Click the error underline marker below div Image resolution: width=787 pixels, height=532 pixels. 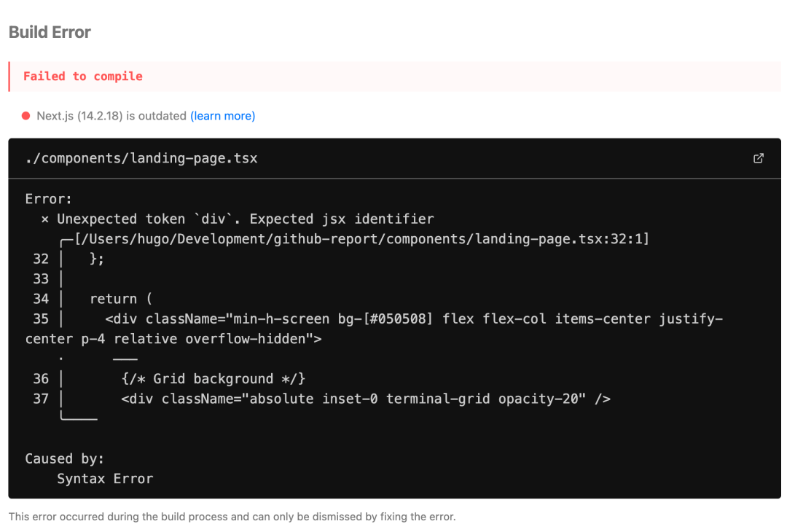coord(125,359)
